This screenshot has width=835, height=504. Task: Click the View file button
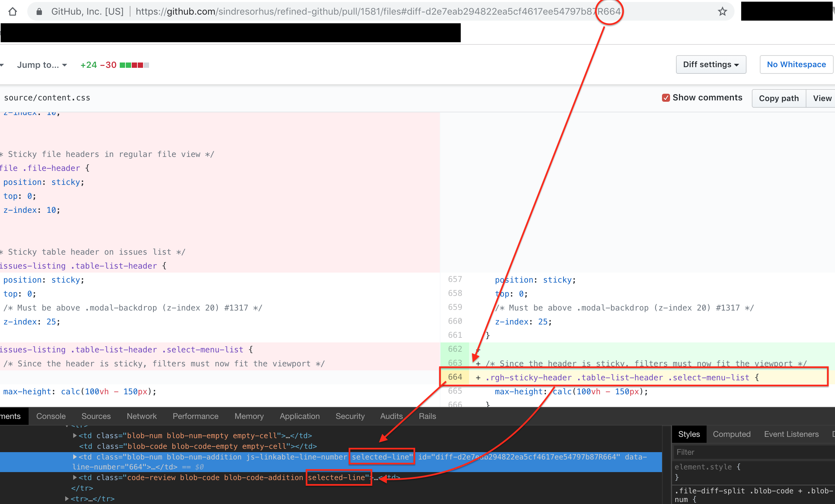(x=821, y=98)
